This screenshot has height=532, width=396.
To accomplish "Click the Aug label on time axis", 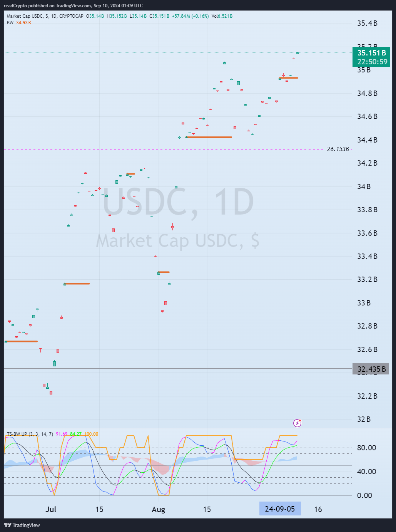I will click(159, 509).
